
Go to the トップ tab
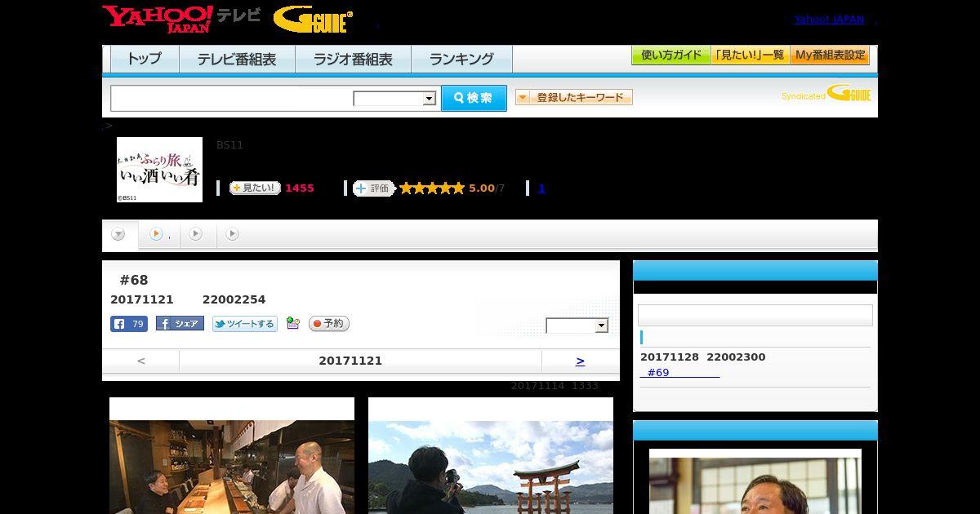click(144, 60)
